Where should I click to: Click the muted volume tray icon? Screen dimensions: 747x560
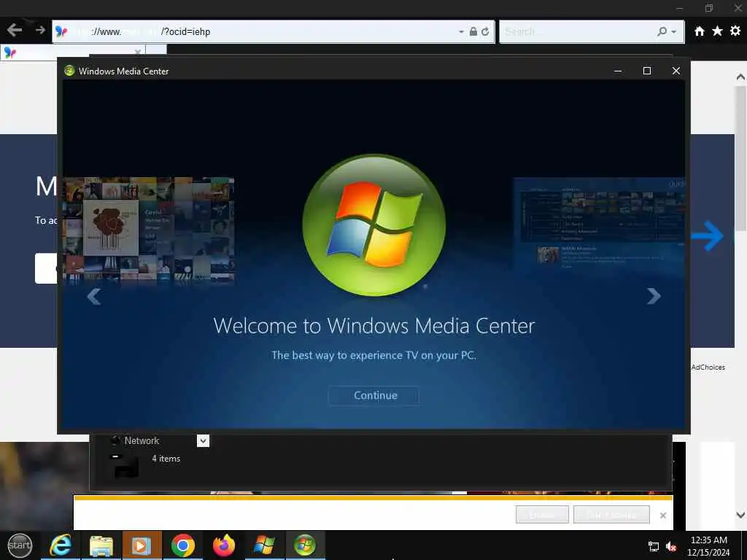click(x=671, y=547)
